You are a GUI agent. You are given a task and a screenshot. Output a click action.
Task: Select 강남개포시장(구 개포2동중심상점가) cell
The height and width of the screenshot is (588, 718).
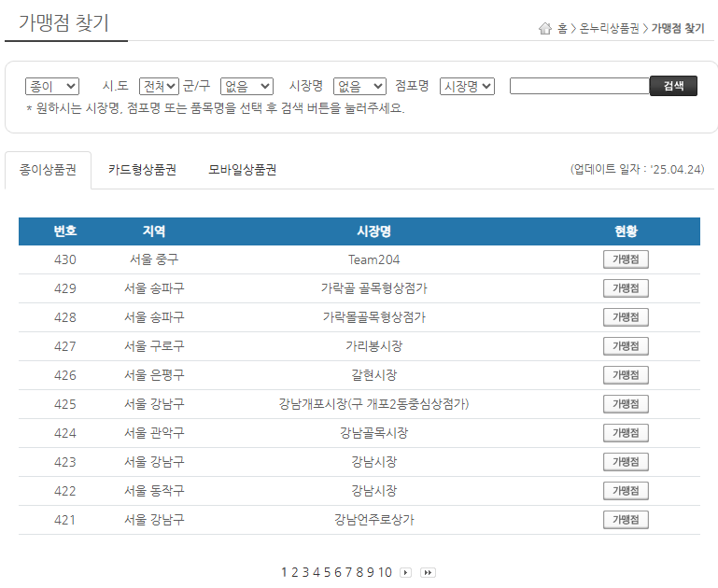pyautogui.click(x=374, y=404)
